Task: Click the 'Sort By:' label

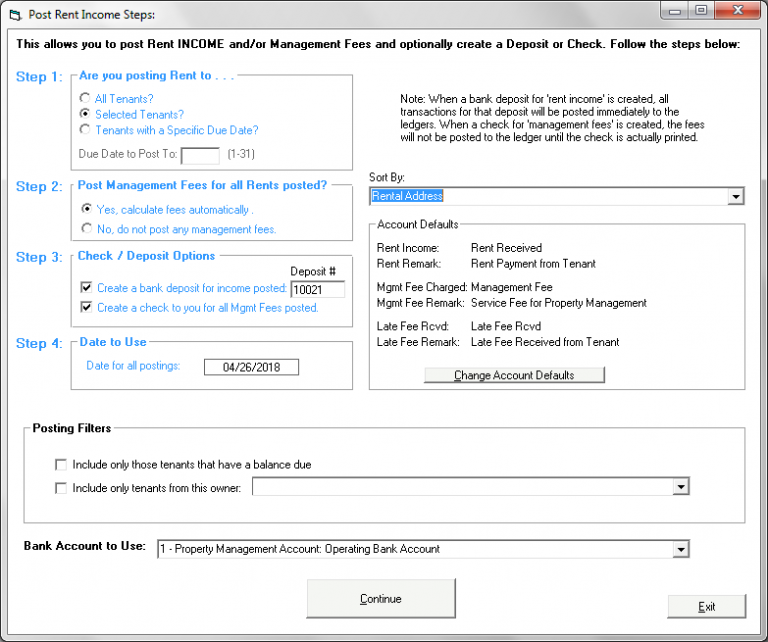Action: coord(387,177)
